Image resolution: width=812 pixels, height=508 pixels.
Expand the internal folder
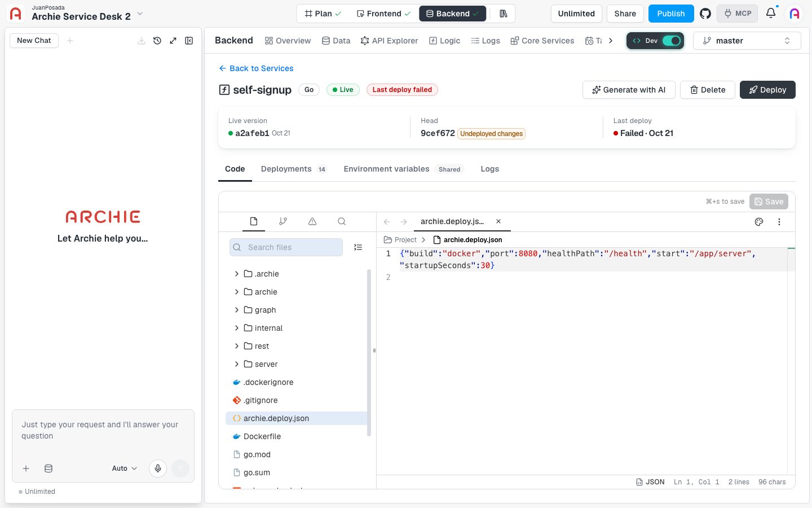pyautogui.click(x=236, y=328)
